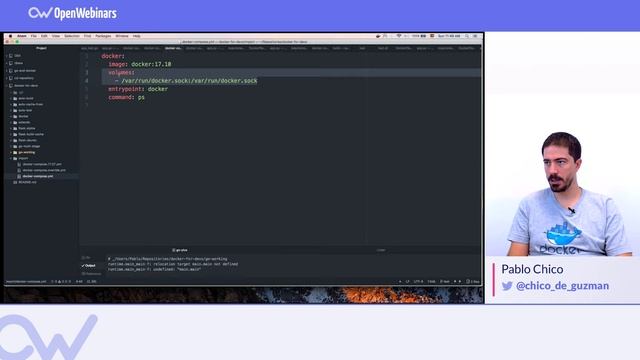Open Spotlight search magnifier icon
The width and height of the screenshot is (640, 360).
[467, 36]
